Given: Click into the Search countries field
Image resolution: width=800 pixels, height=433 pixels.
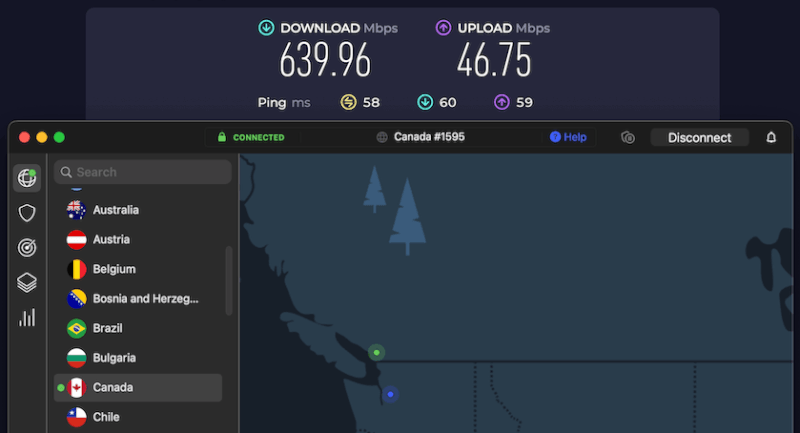Looking at the screenshot, I should point(143,172).
